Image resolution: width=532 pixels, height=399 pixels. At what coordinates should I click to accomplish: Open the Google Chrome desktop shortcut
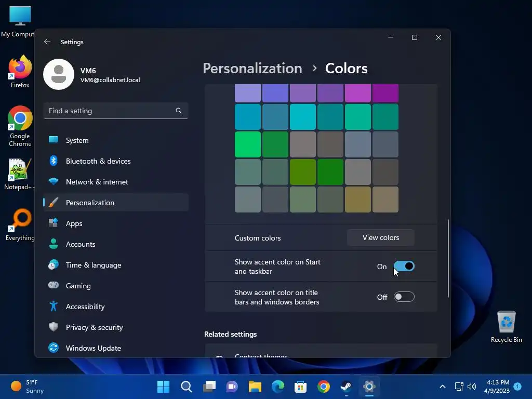click(x=20, y=126)
